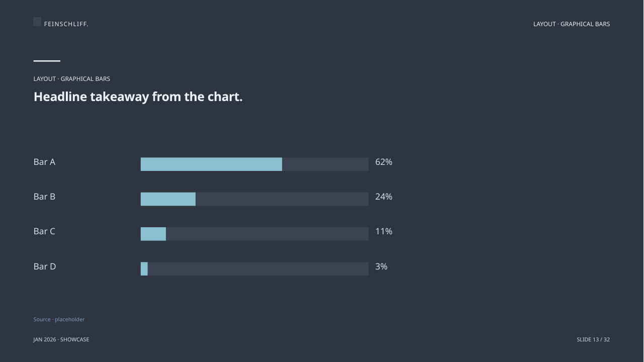The height and width of the screenshot is (362, 644).
Task: Click the small filled portion of Bar D
Action: (144, 268)
